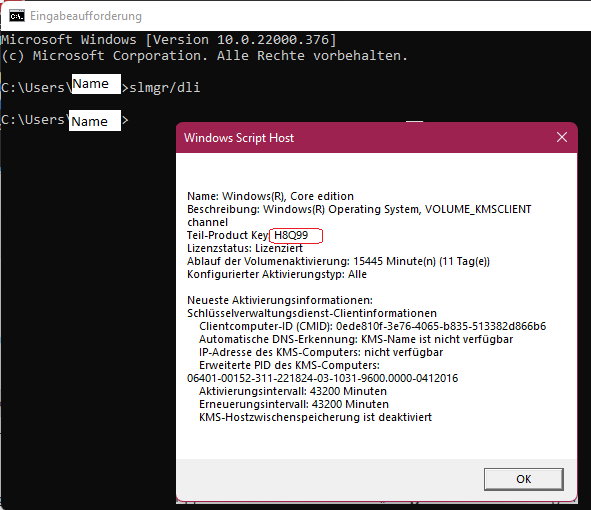Click the 'Name: Windows(R), Core edition' line

pyautogui.click(x=270, y=196)
